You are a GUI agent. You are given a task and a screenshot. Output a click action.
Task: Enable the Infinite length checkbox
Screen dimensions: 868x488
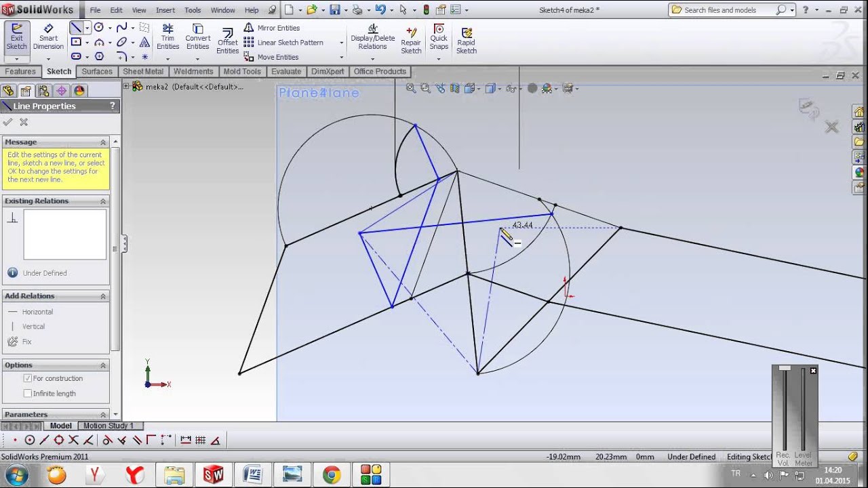tap(28, 393)
